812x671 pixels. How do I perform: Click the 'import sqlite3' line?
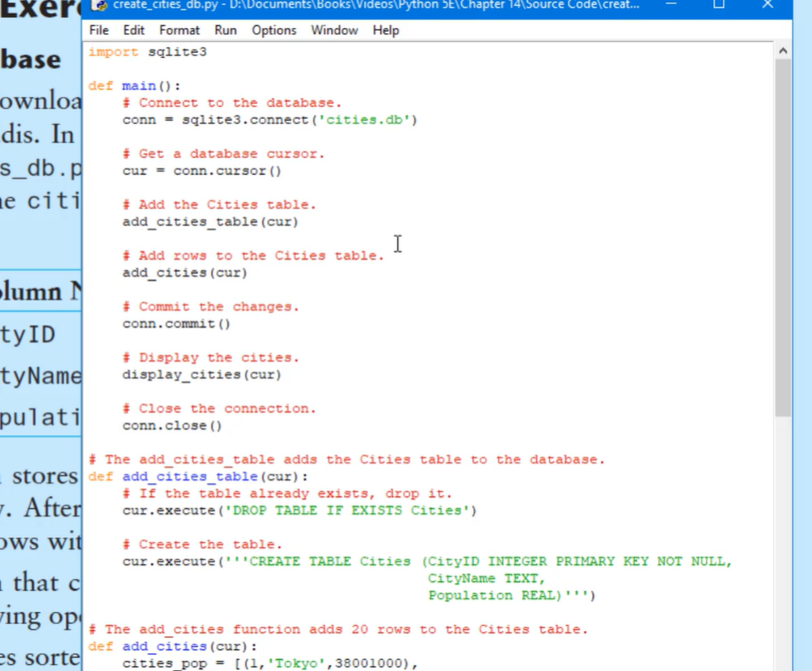click(x=148, y=52)
